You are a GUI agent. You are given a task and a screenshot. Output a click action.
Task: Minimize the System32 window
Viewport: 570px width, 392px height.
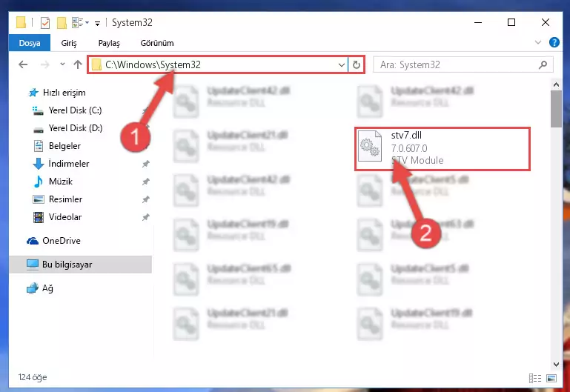[478, 22]
